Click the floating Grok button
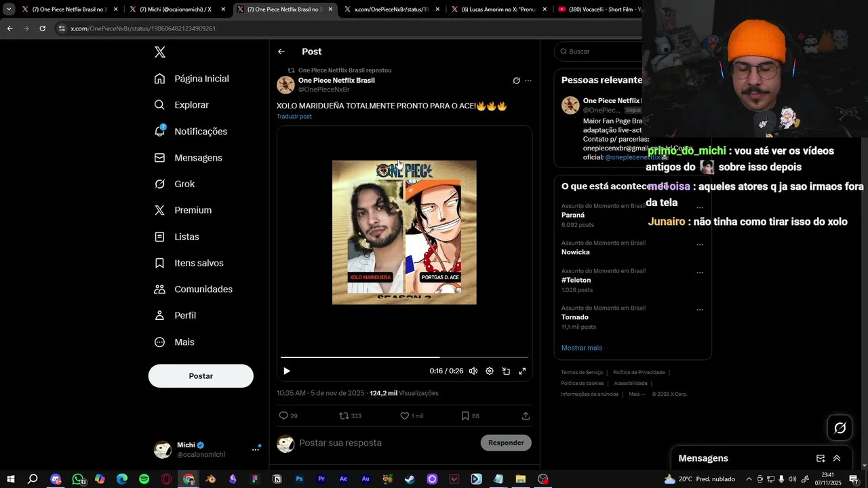 pos(840,428)
